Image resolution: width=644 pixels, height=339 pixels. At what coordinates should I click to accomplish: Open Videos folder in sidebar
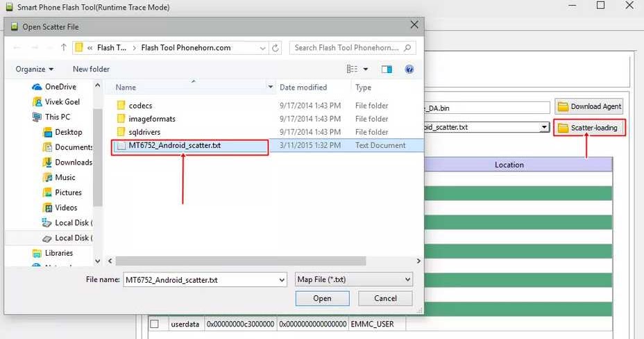tap(66, 208)
